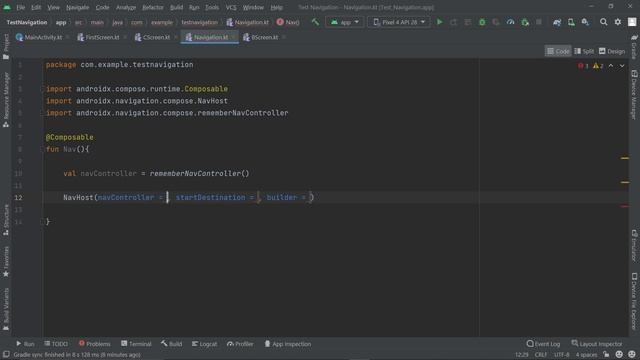Open the File menu
Screen dimensions: 640x360
[x=20, y=7]
